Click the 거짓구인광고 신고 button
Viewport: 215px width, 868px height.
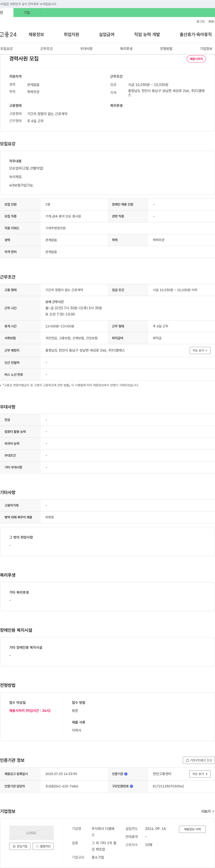coord(199,760)
